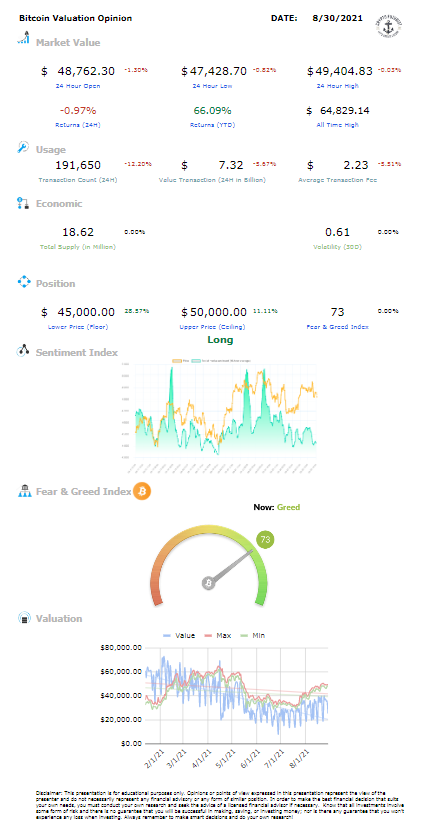
Task: Click the Lower Price (Floor) label
Action: coord(78,327)
